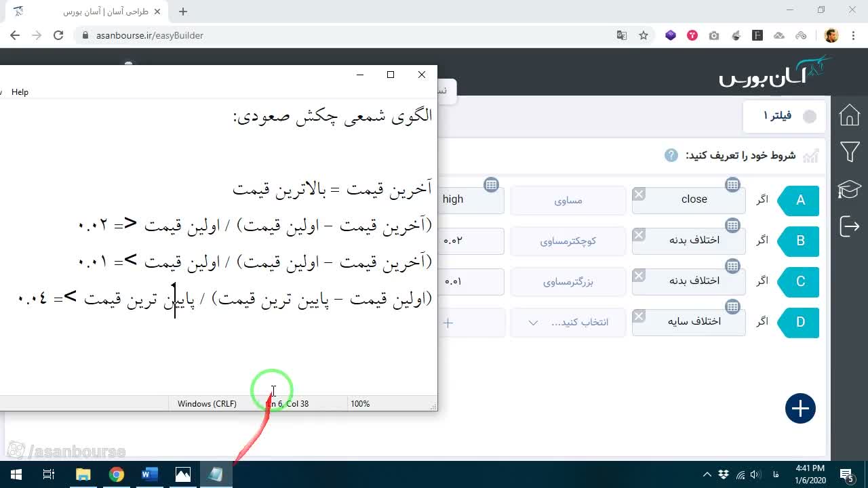Open the Chrome profile avatar
This screenshot has width=868, height=488.
[831, 35]
